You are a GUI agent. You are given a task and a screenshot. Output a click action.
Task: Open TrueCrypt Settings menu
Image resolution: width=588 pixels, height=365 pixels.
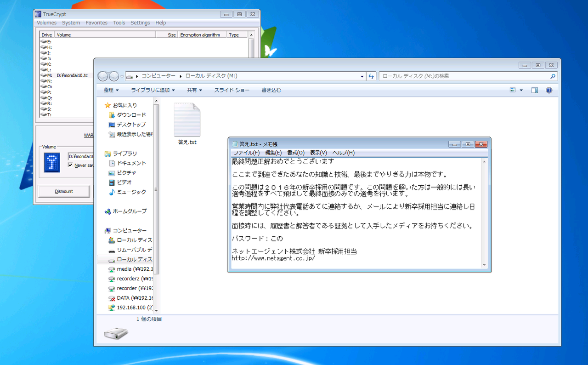[x=140, y=23]
